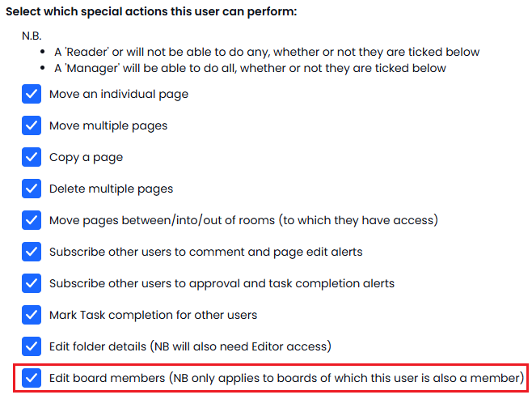This screenshot has width=532, height=399.
Task: Click the 'Edit folder details' label text
Action: pyautogui.click(x=190, y=346)
